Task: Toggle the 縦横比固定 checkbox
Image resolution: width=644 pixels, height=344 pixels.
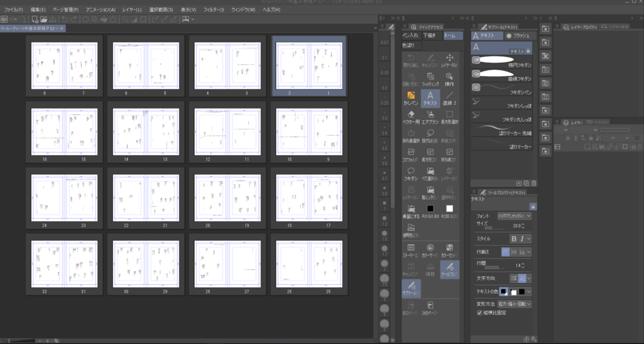Action: coord(479,312)
